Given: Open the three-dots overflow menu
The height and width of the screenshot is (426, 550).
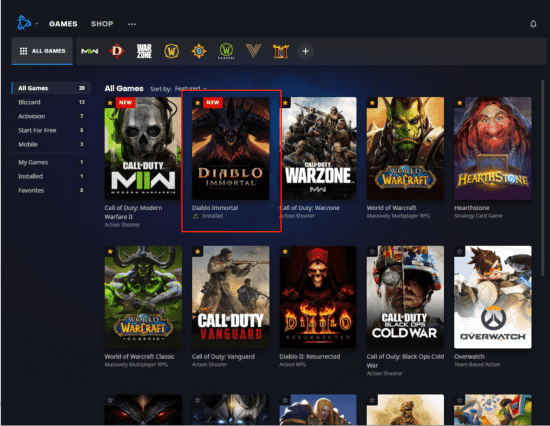Looking at the screenshot, I should pyautogui.click(x=132, y=24).
